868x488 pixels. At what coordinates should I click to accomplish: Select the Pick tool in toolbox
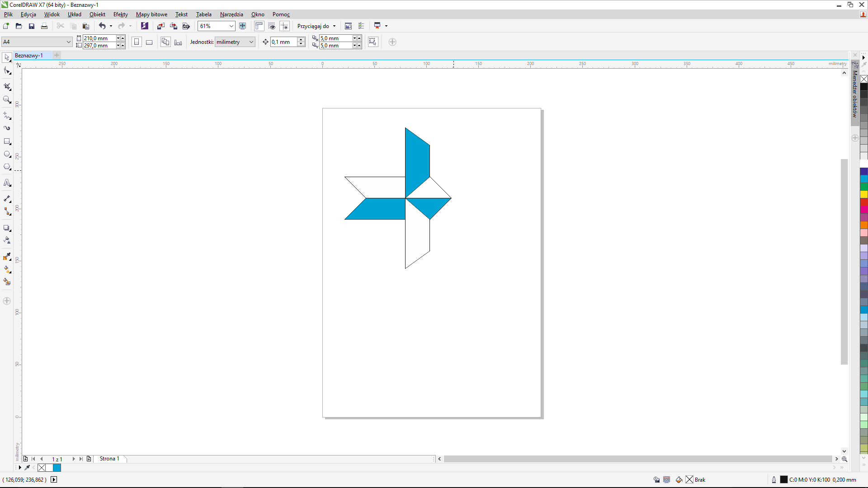7,57
